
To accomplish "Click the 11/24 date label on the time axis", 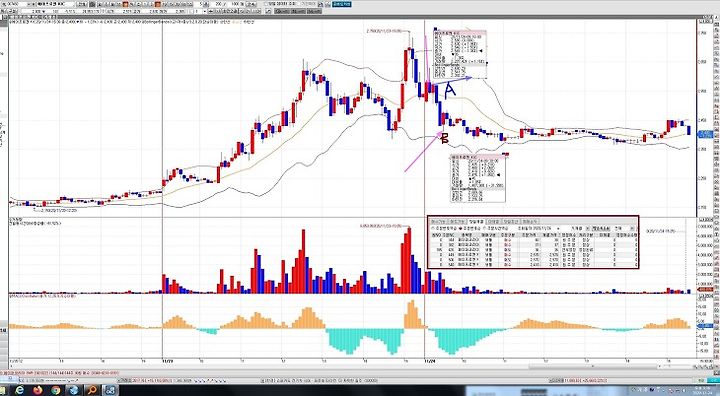I will [x=430, y=362].
